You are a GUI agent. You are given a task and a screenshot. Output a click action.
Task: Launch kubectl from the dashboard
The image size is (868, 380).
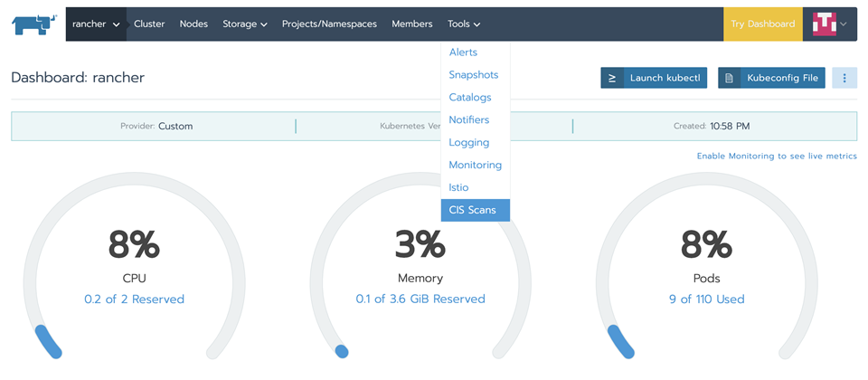654,78
